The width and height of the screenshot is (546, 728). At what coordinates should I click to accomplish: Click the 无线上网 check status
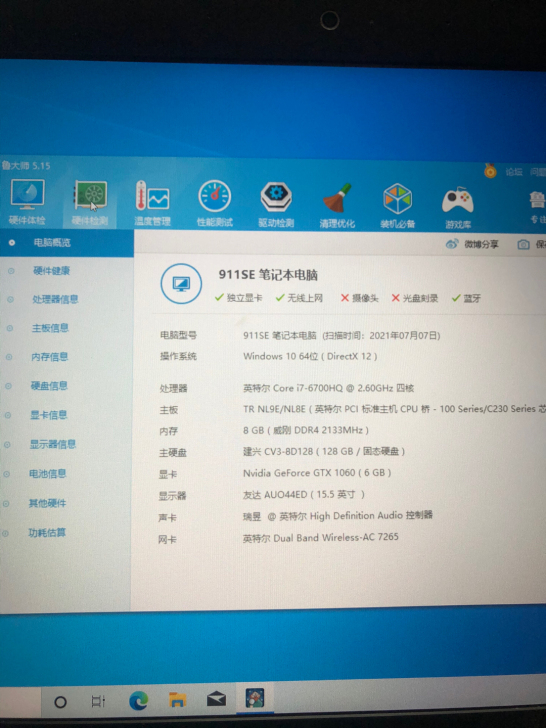tap(299, 298)
